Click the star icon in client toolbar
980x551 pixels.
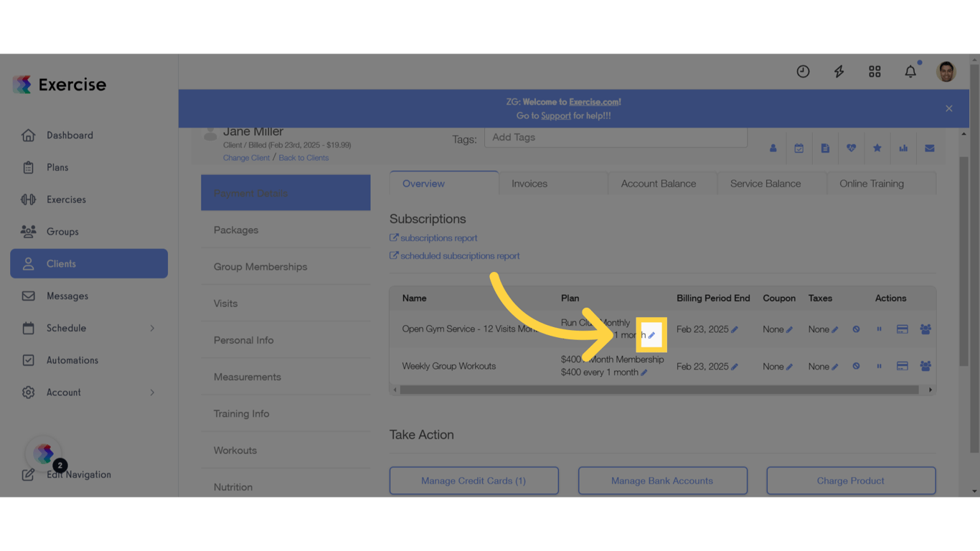[877, 149]
